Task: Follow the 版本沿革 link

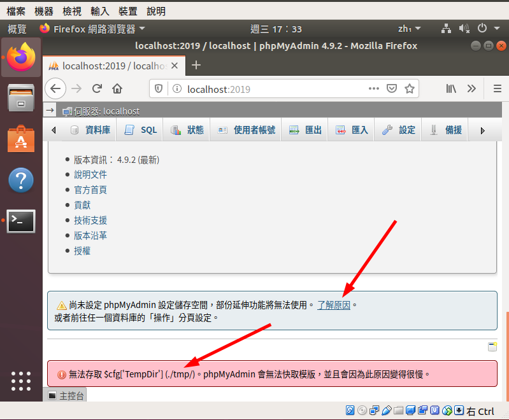Action: [90, 236]
